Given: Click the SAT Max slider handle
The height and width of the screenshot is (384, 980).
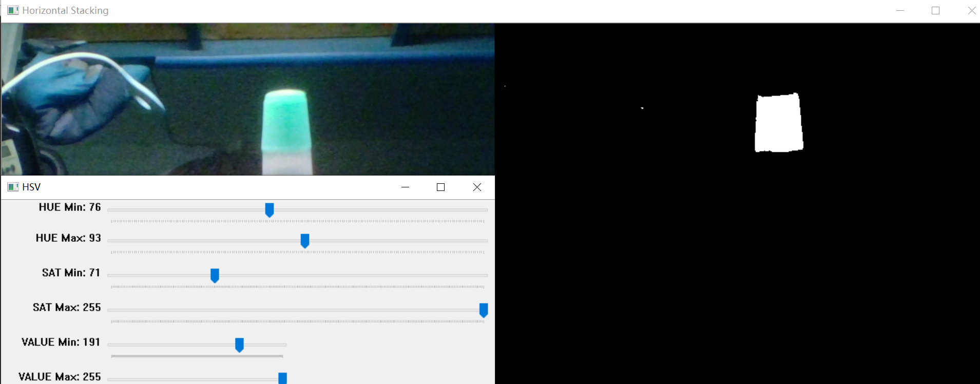Looking at the screenshot, I should click(x=484, y=310).
